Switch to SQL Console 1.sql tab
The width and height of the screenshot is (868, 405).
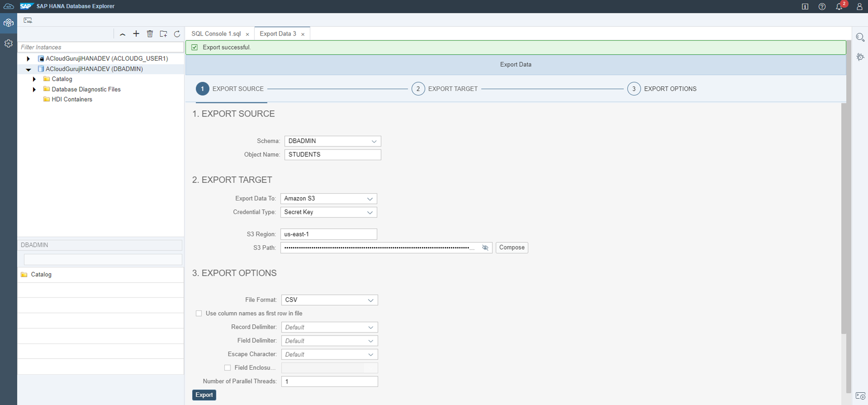tap(216, 34)
